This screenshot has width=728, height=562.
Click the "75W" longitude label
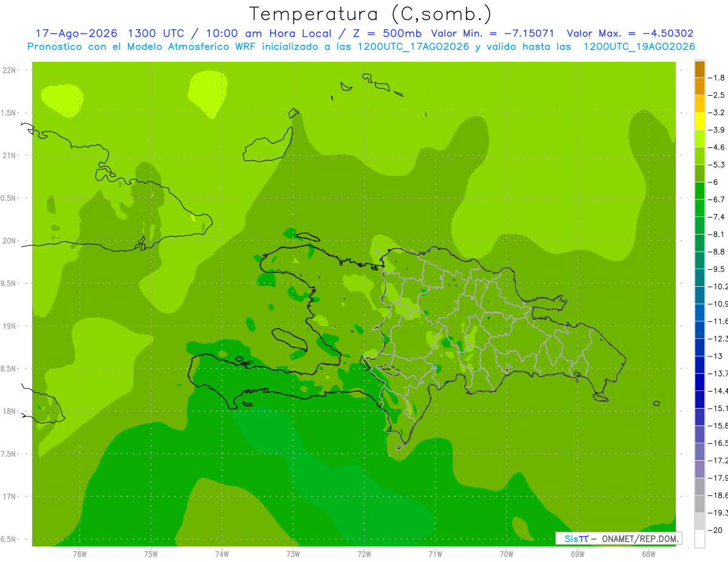(151, 554)
